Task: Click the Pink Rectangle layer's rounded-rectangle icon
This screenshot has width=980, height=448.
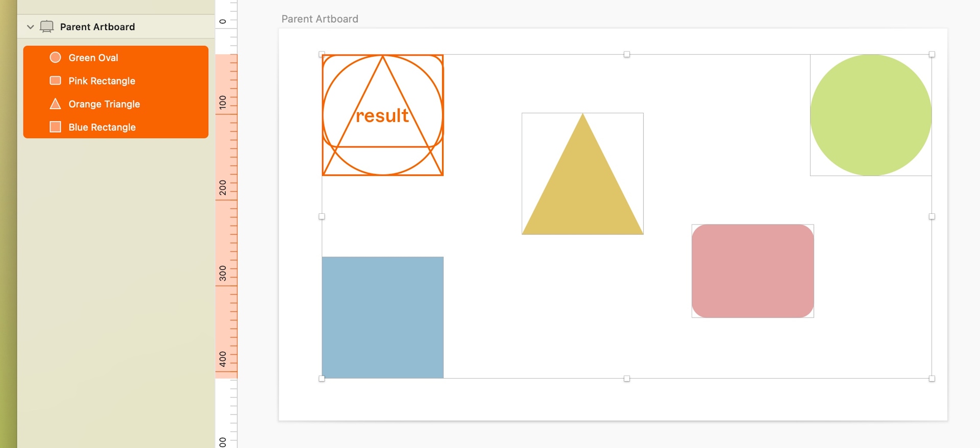Action: [55, 81]
